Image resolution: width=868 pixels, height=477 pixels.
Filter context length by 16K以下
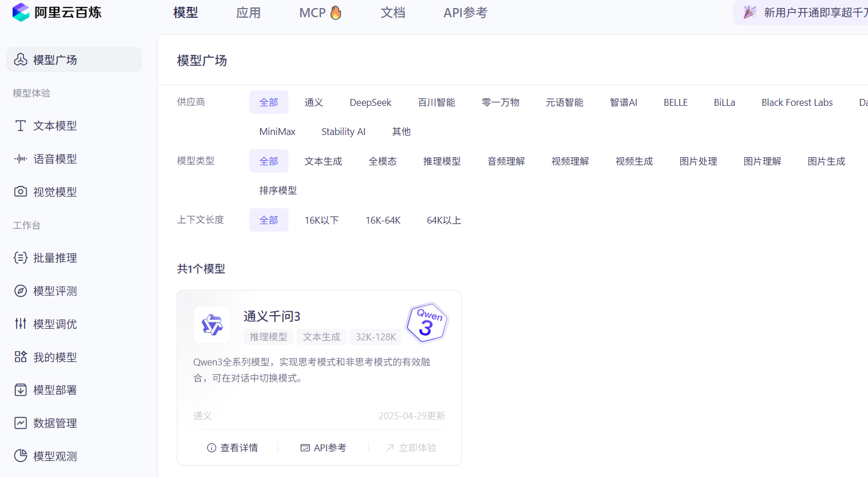tap(322, 220)
